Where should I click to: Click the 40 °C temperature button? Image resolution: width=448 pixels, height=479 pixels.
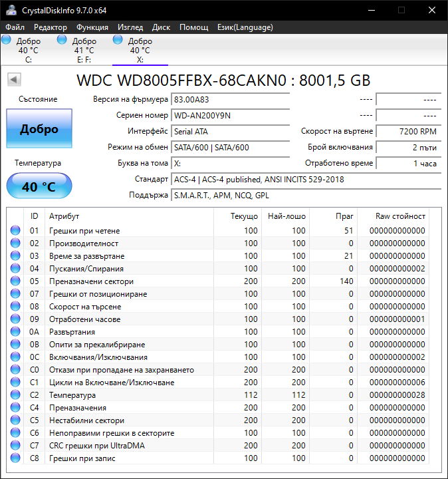click(39, 186)
